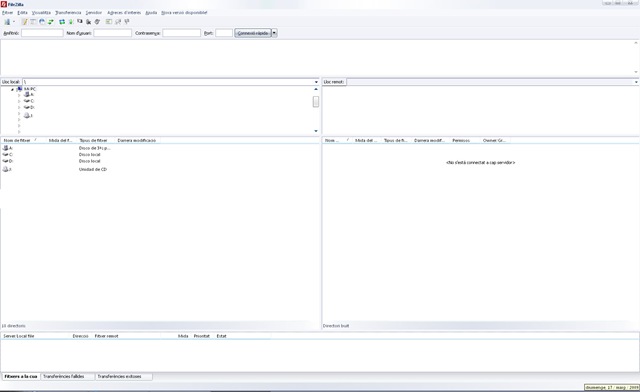Click the message log scroll down arrow
This screenshot has height=392, width=640.
pyautogui.click(x=636, y=72)
